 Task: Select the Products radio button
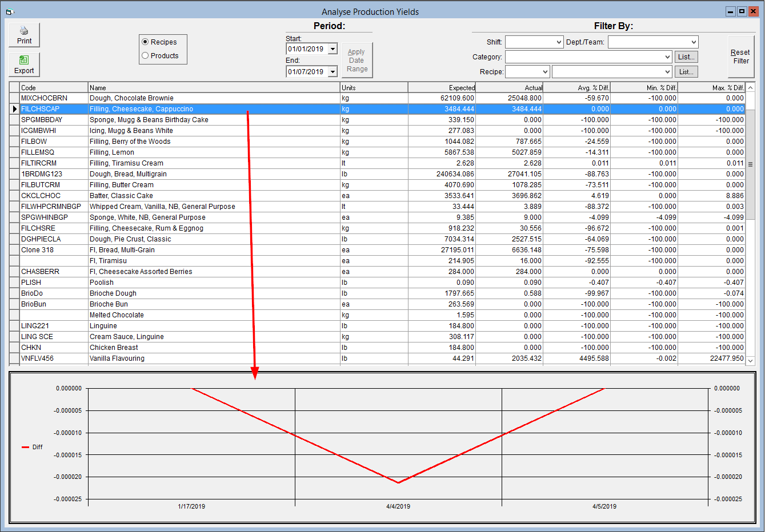point(160,56)
